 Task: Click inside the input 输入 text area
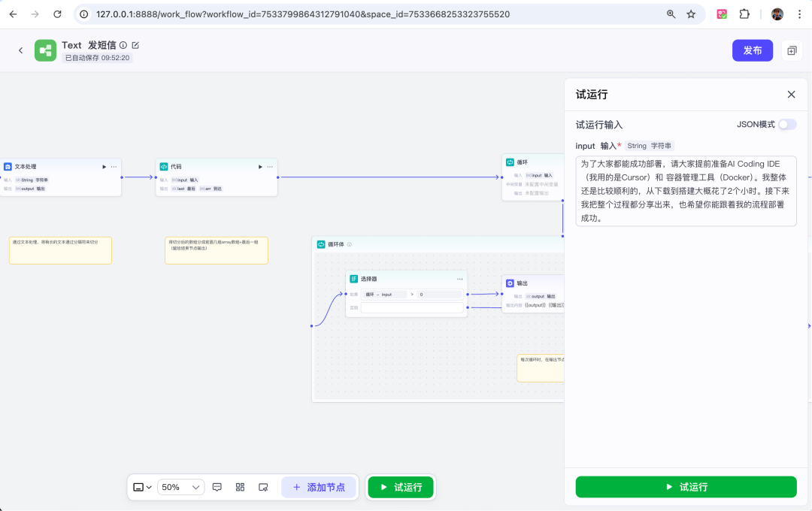(686, 191)
